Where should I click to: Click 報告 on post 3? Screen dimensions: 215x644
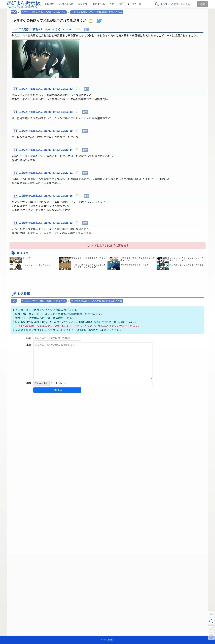[x=85, y=112]
